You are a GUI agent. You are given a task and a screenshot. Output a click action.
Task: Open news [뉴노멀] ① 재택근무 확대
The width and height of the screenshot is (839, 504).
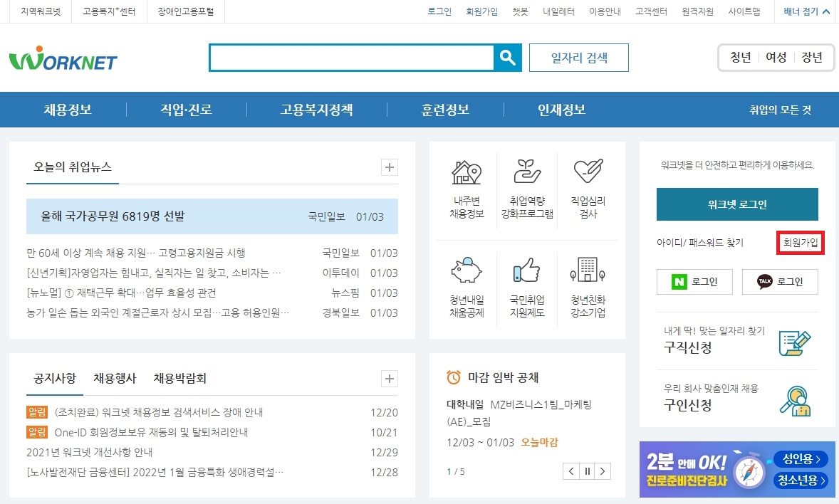122,293
